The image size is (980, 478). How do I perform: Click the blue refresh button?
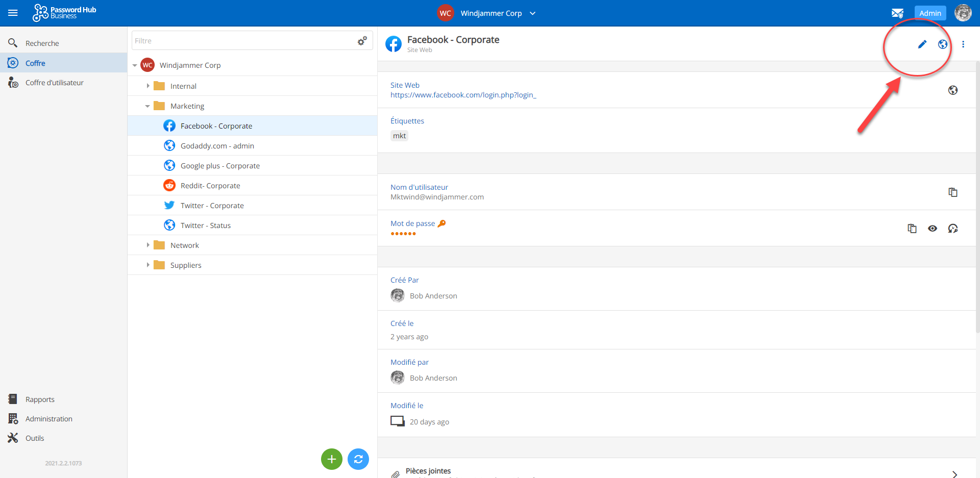(x=358, y=459)
